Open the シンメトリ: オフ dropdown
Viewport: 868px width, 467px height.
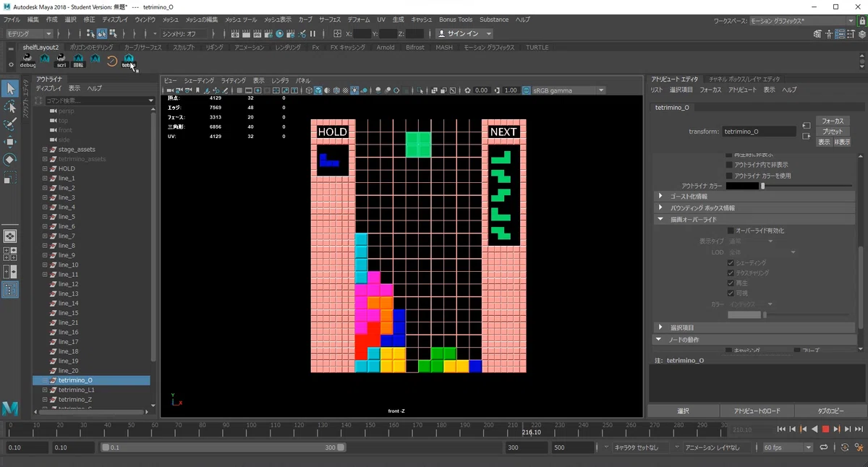pos(182,34)
